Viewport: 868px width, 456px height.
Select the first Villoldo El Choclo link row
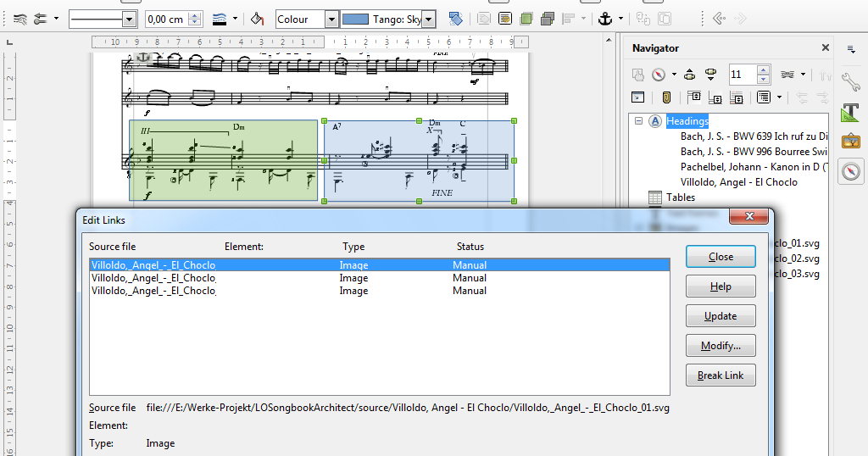coord(379,265)
